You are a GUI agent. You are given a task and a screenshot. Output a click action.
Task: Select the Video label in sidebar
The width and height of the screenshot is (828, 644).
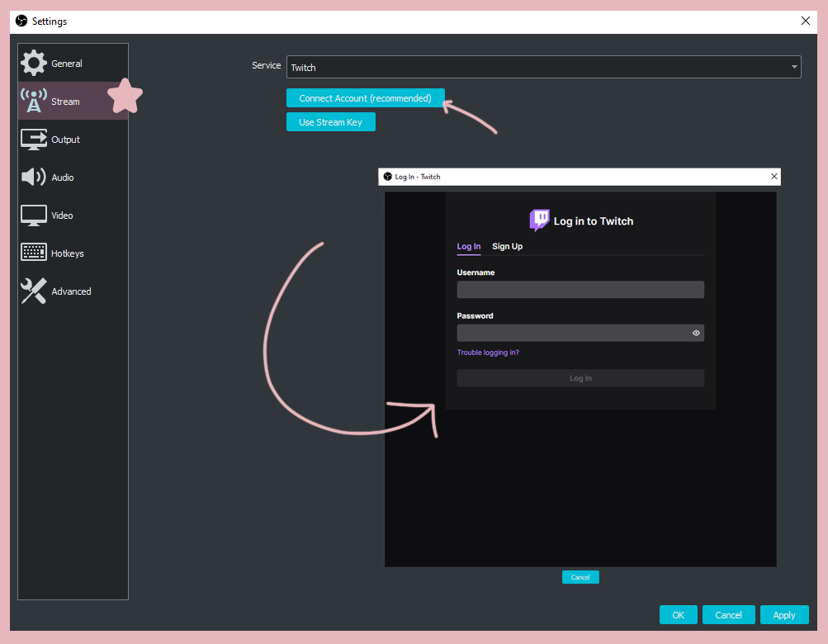point(62,215)
